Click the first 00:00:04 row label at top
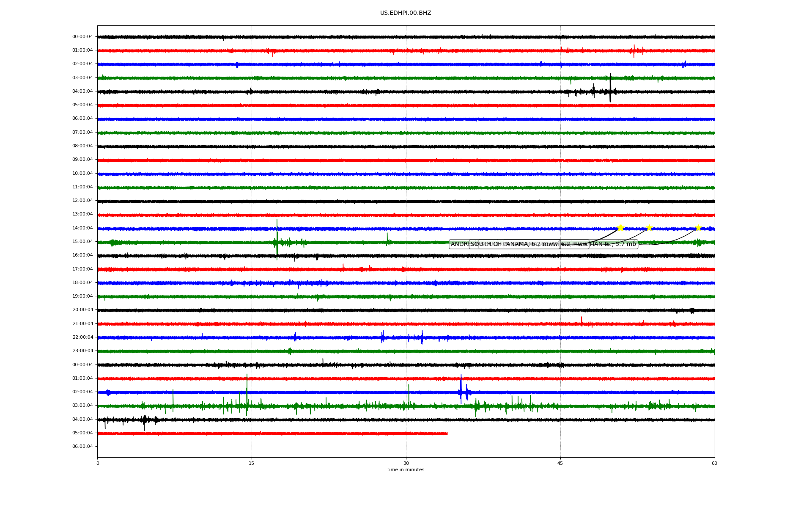The image size is (812, 508). click(82, 37)
